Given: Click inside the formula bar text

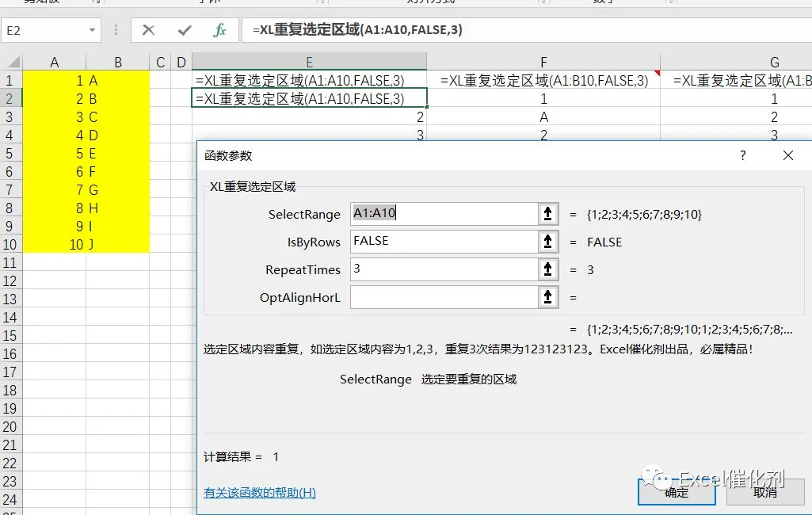Looking at the screenshot, I should point(357,30).
